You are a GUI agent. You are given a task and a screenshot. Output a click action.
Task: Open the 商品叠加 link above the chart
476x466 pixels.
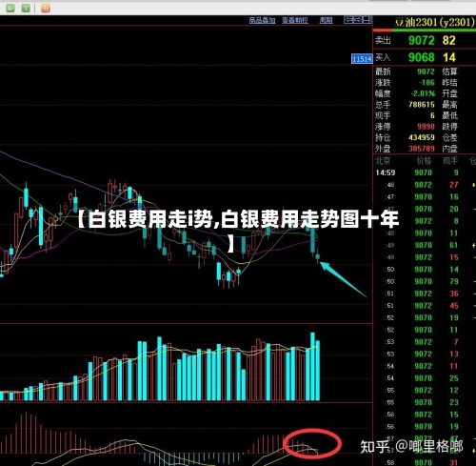(x=262, y=20)
